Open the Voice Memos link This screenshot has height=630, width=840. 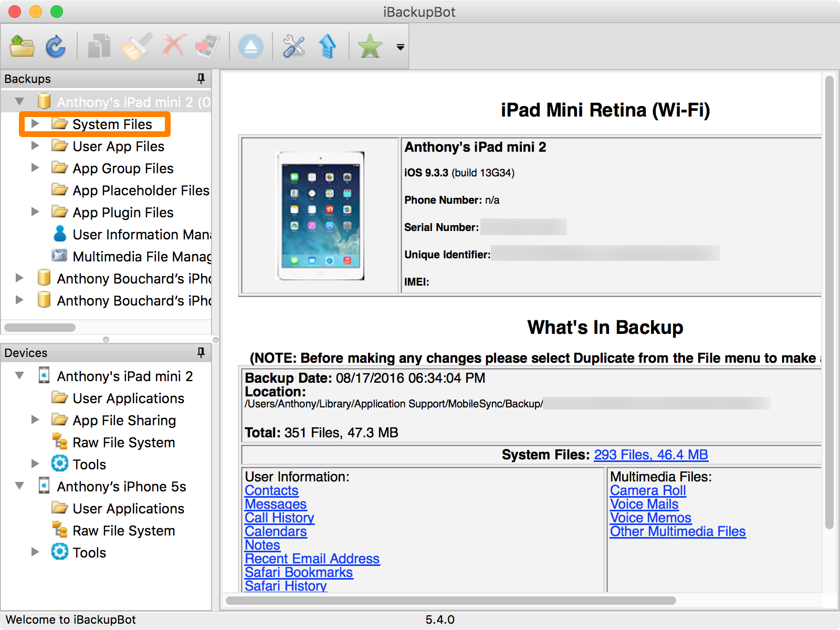650,518
